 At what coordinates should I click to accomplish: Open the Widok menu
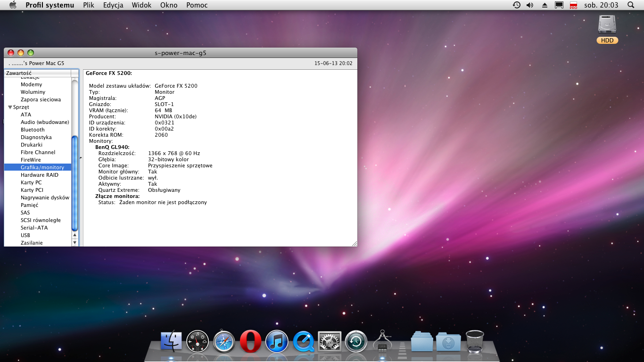[x=141, y=5]
